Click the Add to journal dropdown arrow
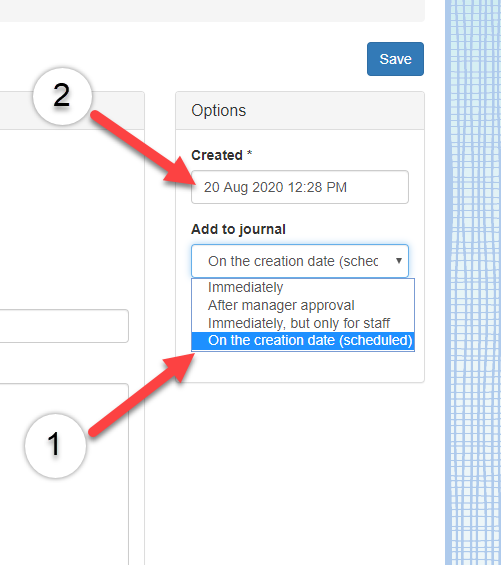 point(399,261)
